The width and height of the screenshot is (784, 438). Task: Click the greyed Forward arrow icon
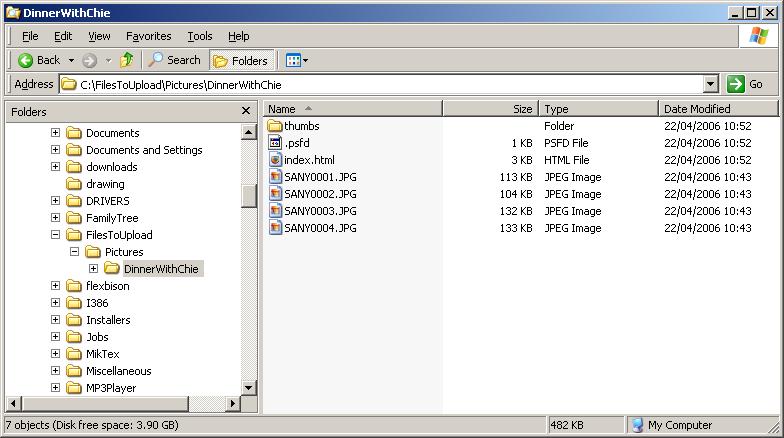point(90,60)
